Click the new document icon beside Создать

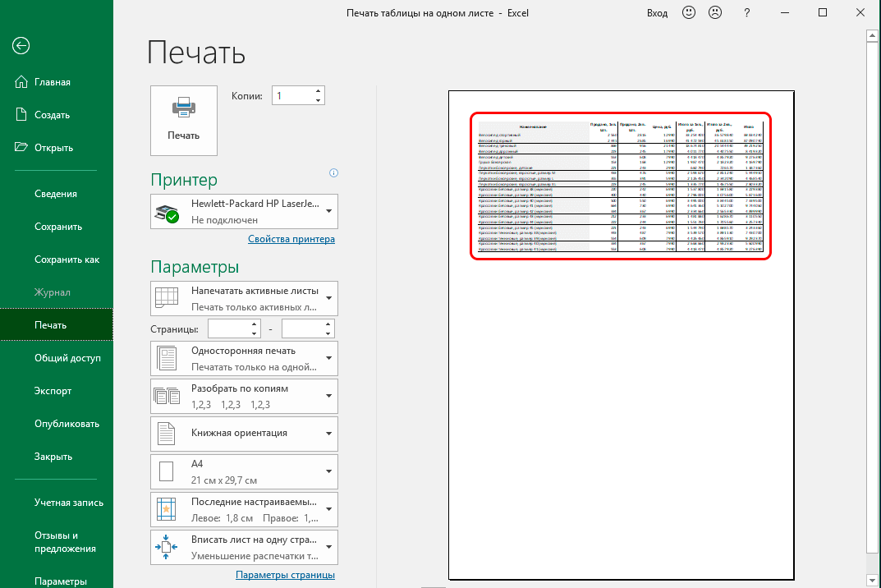[21, 115]
